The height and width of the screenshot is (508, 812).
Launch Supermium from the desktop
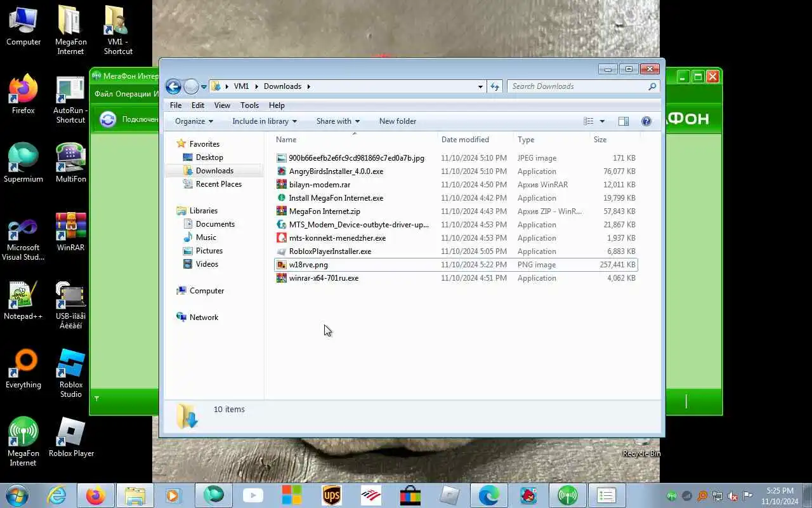(x=23, y=163)
